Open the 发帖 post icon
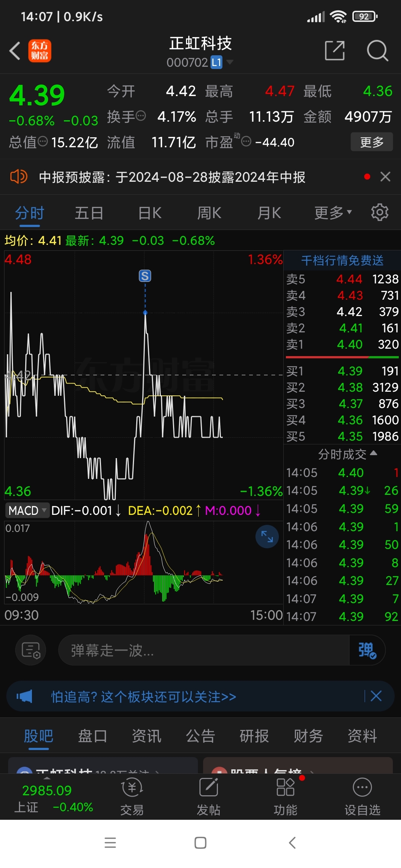This screenshot has width=401, height=868. [x=209, y=797]
